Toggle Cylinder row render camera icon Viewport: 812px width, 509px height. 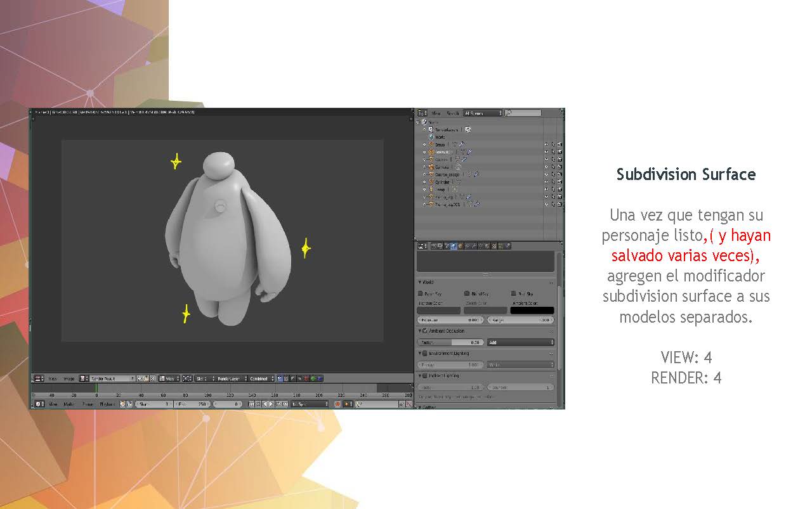coord(560,182)
